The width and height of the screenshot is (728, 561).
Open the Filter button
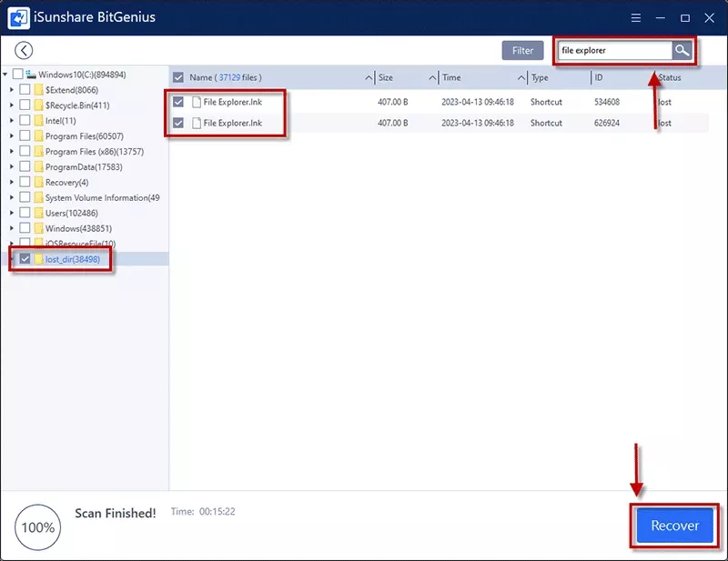tap(522, 51)
